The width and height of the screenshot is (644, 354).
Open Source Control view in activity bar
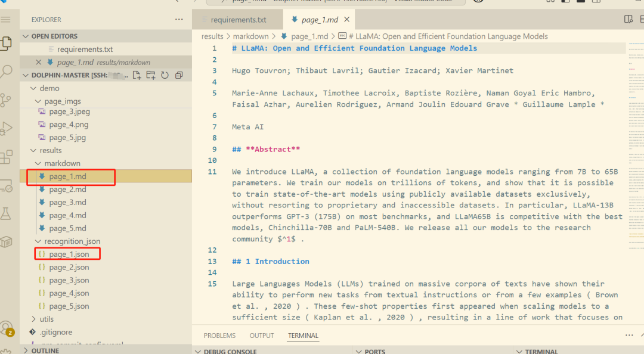(x=6, y=100)
